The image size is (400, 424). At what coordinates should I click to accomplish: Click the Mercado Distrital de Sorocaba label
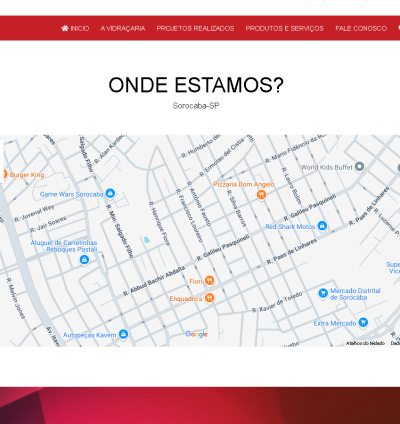[x=355, y=294]
